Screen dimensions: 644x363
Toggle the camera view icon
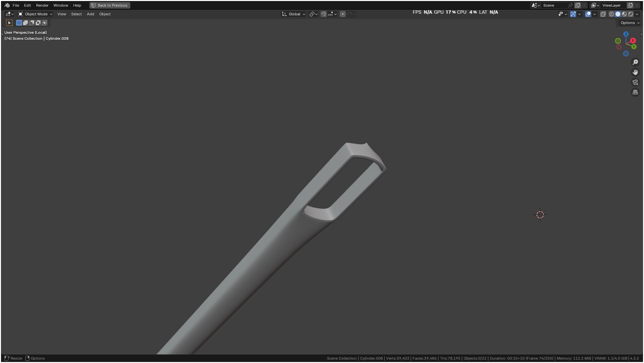click(635, 82)
